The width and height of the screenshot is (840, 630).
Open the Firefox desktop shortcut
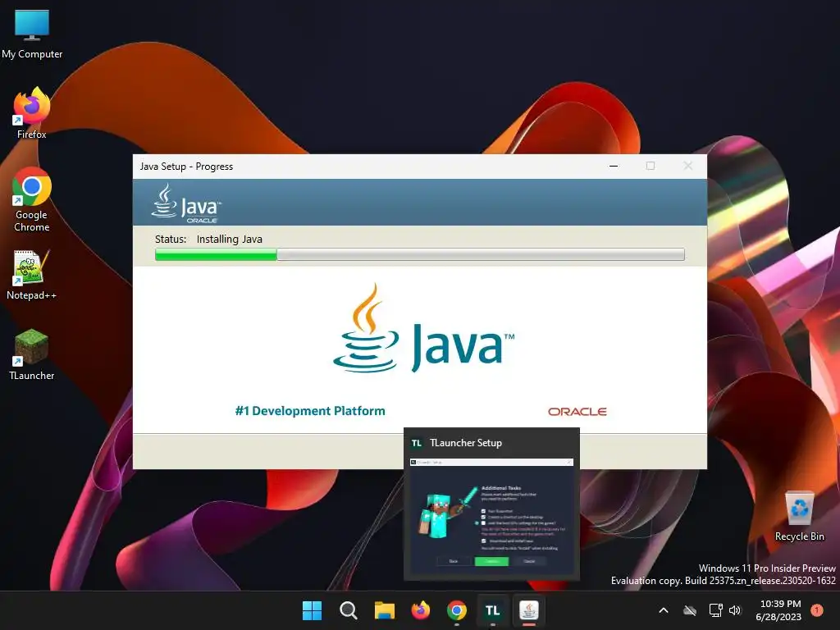click(x=32, y=113)
